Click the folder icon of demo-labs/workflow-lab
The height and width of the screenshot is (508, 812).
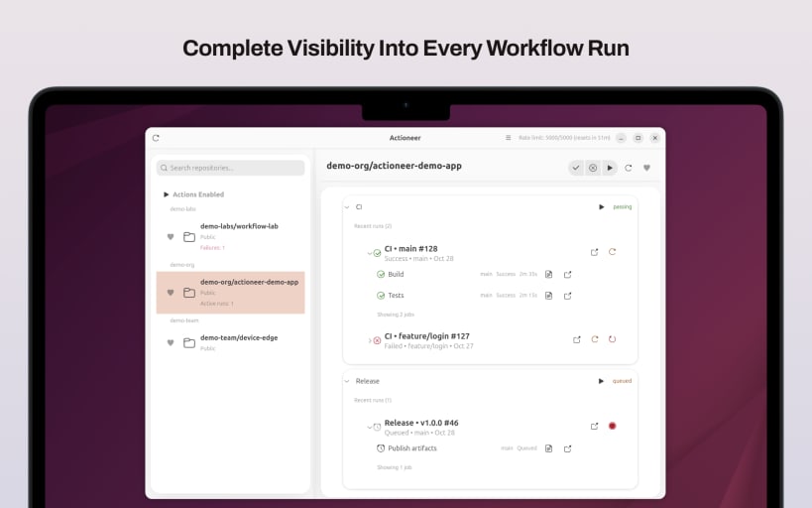tap(189, 237)
